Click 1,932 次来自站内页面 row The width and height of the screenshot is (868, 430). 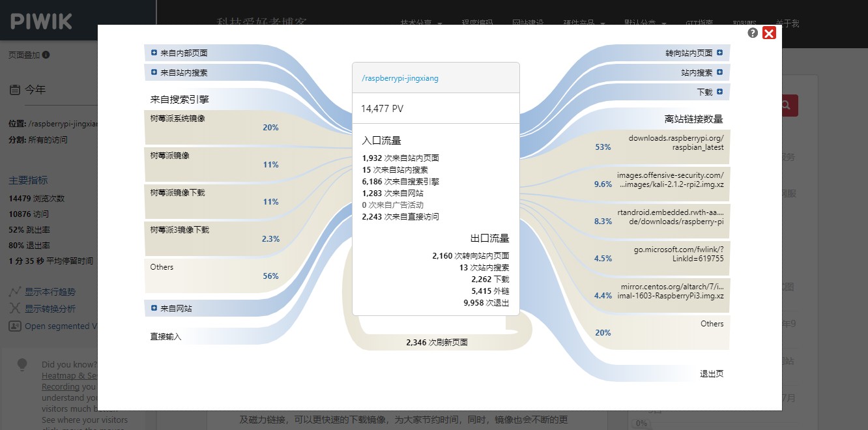pyautogui.click(x=401, y=158)
